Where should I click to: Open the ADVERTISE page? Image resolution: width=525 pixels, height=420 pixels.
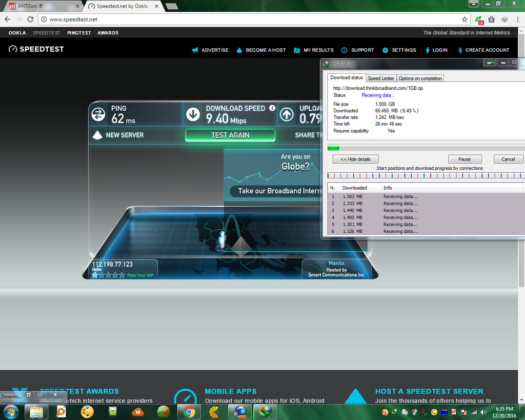tap(210, 50)
